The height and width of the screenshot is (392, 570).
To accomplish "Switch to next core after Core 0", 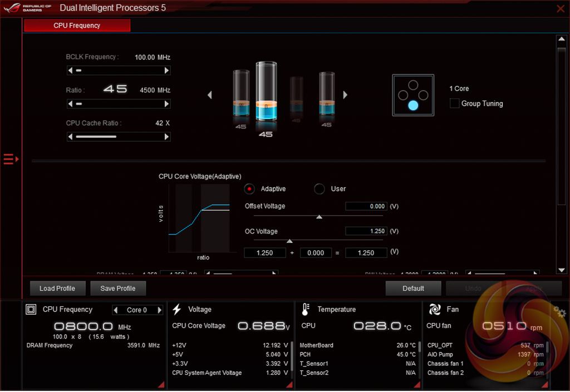I will [x=159, y=310].
